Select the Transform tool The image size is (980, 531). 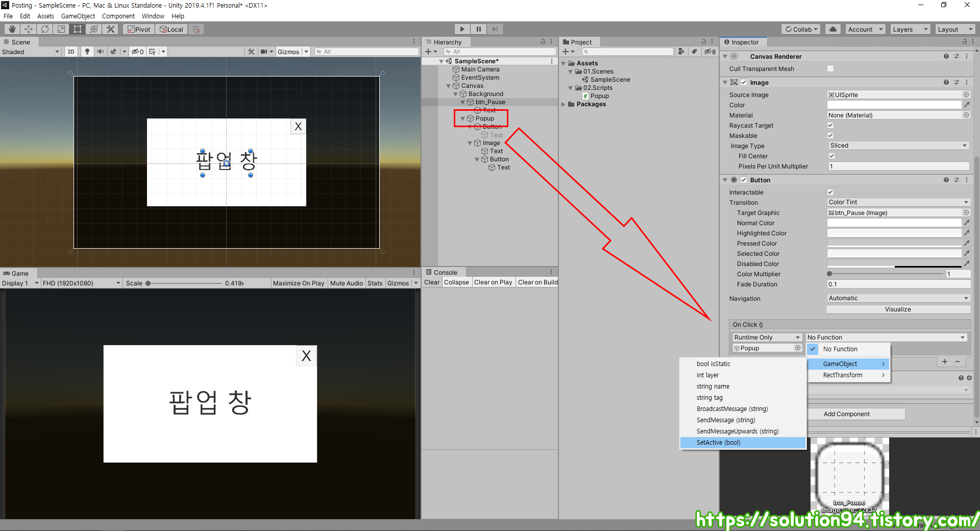tap(94, 29)
